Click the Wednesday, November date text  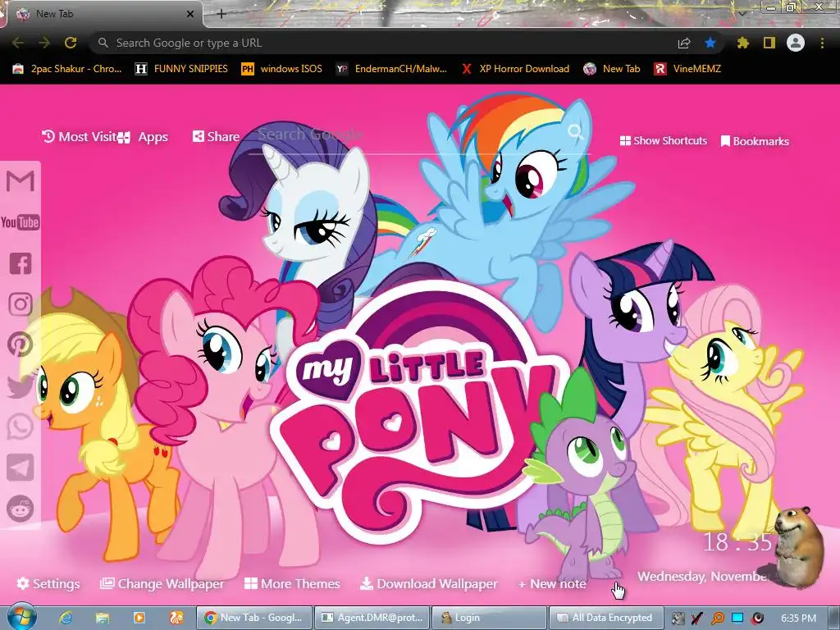(x=702, y=577)
